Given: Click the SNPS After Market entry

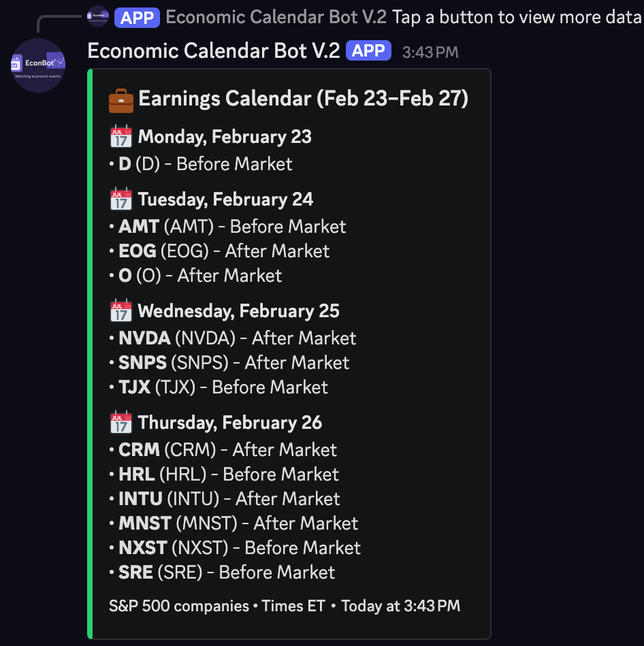Looking at the screenshot, I should [x=228, y=362].
